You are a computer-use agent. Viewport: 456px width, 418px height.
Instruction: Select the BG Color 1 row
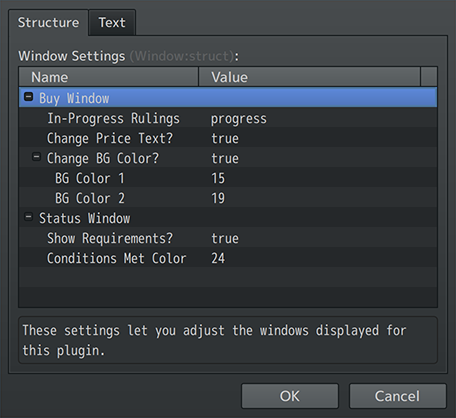tap(228, 178)
